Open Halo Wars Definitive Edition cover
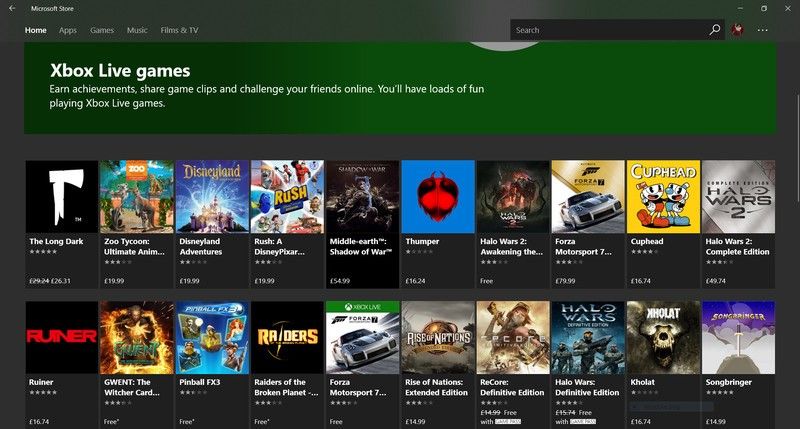Screen dimensions: 800x429 588,338
